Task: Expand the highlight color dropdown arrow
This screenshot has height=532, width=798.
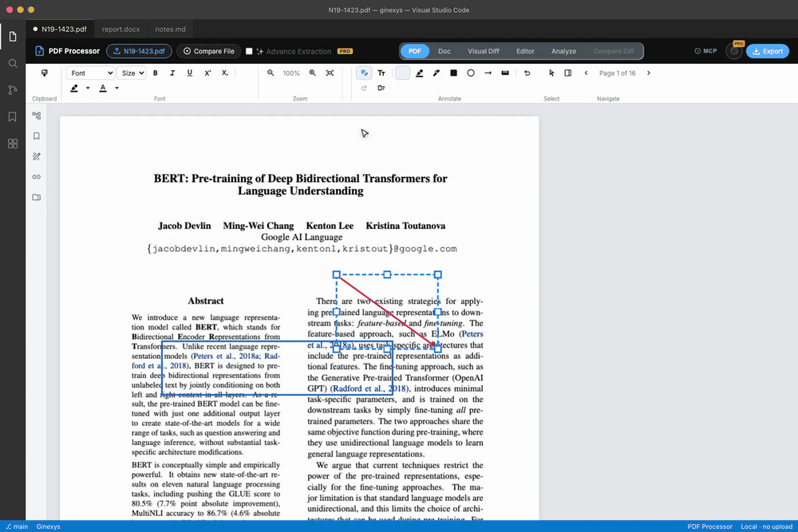Action: [x=88, y=88]
